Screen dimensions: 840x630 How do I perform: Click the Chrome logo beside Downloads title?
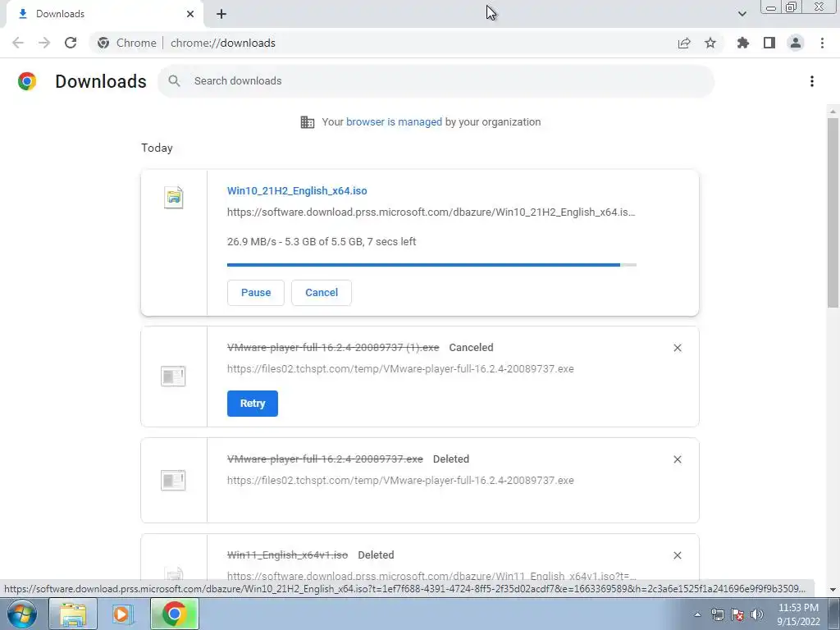click(x=27, y=81)
